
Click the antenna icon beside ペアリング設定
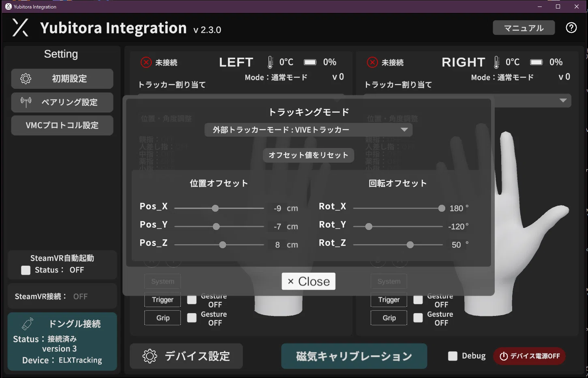tap(26, 102)
